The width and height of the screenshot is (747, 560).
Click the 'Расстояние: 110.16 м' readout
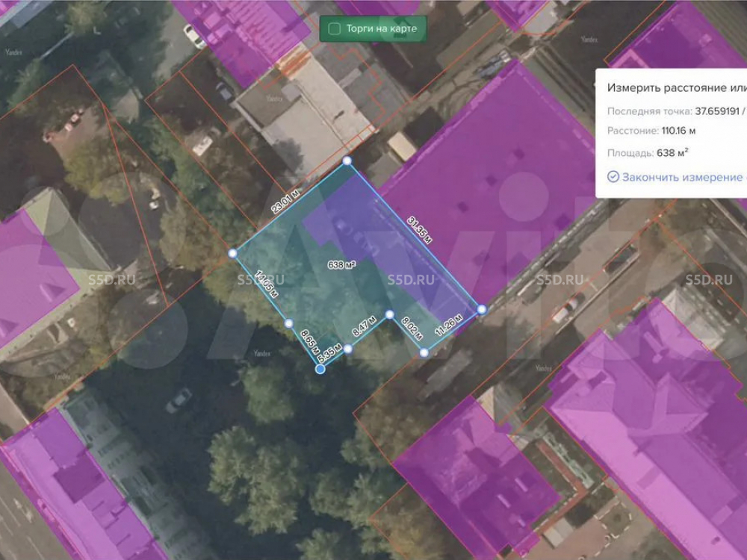pyautogui.click(x=651, y=131)
